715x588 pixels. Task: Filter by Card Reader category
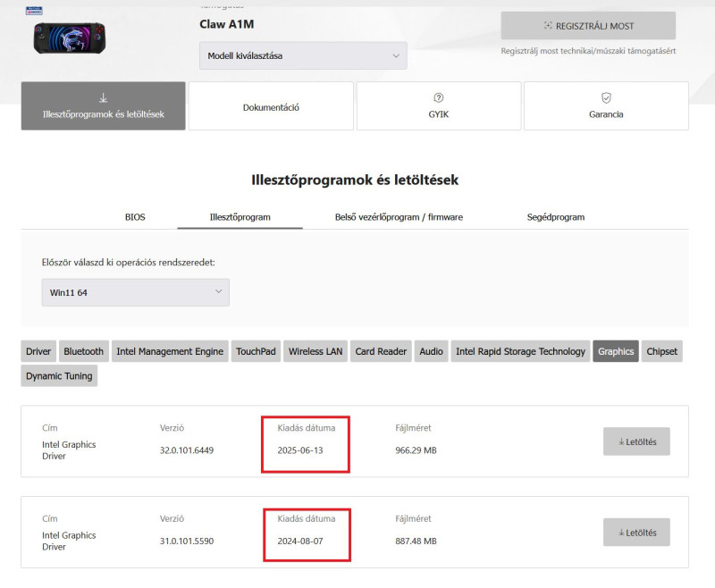(381, 351)
